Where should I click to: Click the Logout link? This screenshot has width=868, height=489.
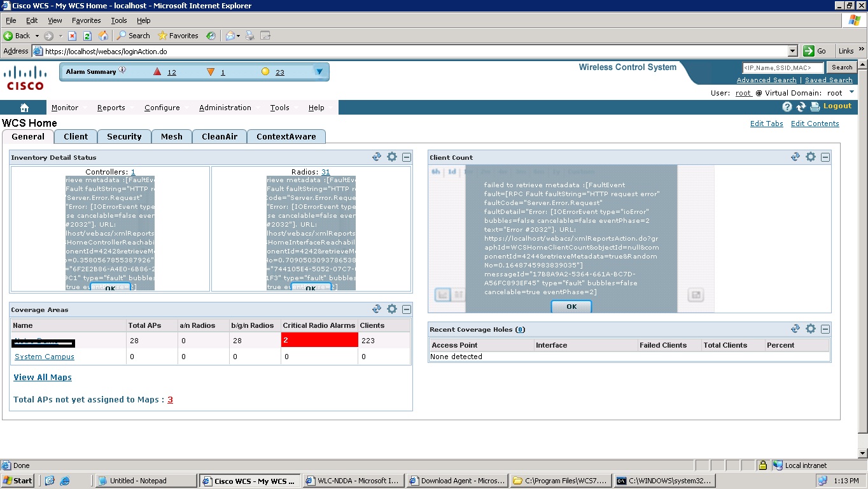837,106
